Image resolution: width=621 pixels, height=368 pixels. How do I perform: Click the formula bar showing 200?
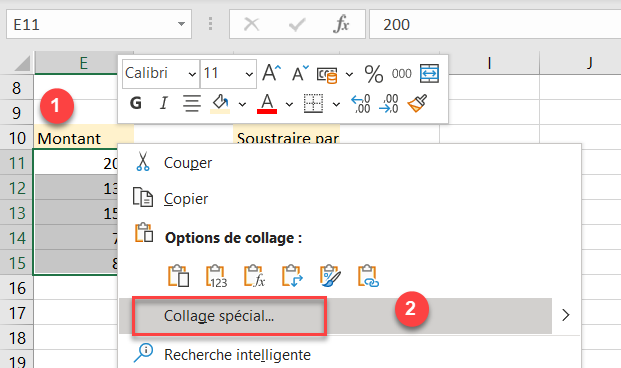495,25
